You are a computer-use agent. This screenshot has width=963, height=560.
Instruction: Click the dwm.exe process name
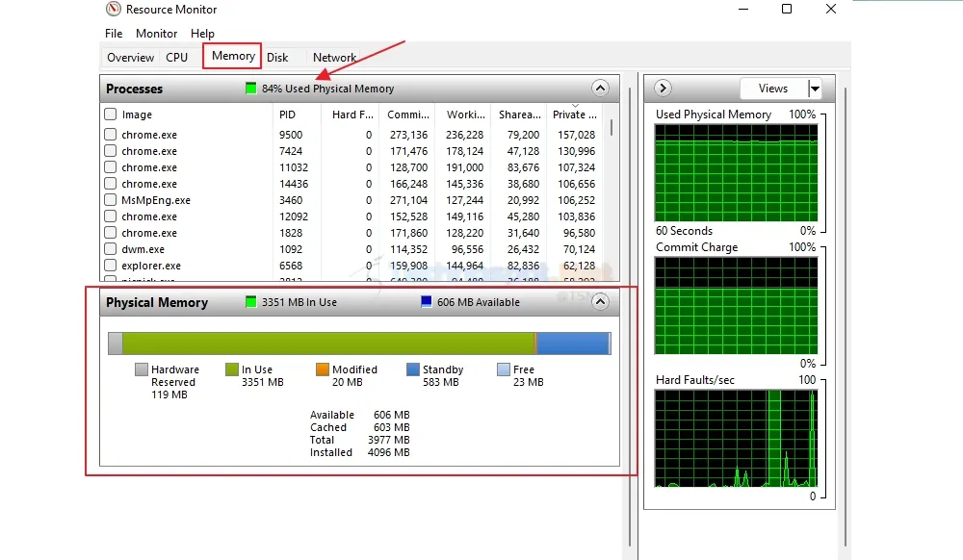pyautogui.click(x=143, y=249)
